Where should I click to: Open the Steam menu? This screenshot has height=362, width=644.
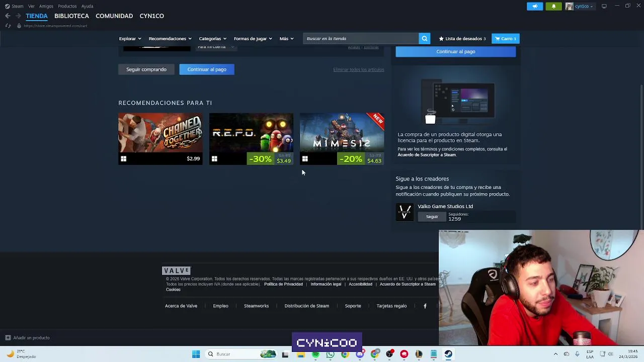[x=18, y=6]
